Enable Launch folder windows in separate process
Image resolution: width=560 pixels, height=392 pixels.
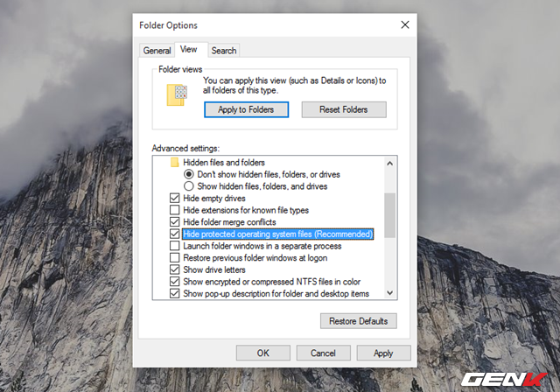[175, 246]
